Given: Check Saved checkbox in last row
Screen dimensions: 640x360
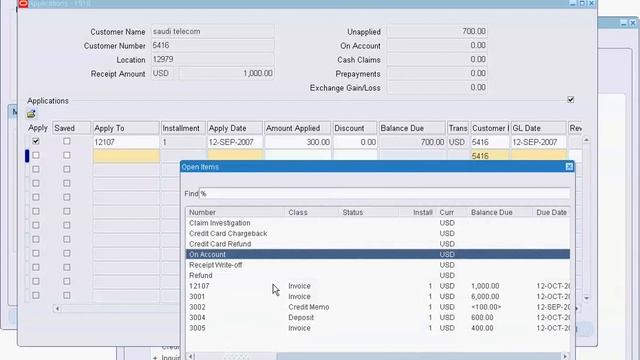Looking at the screenshot, I should click(x=67, y=295).
